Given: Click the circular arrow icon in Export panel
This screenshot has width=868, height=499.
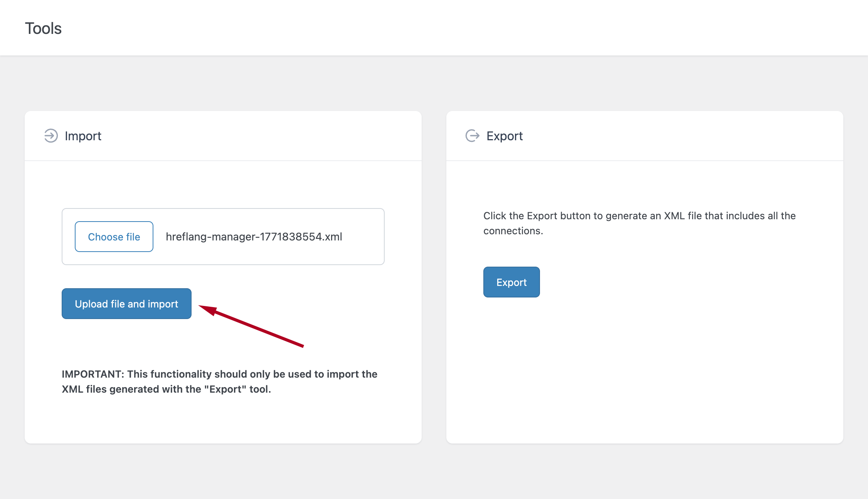Looking at the screenshot, I should pos(473,136).
